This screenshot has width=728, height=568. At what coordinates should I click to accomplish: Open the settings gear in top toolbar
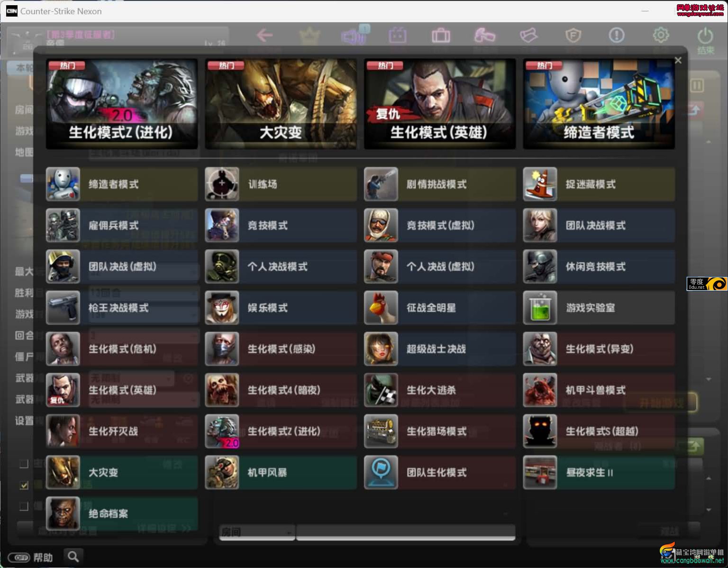[x=661, y=35]
